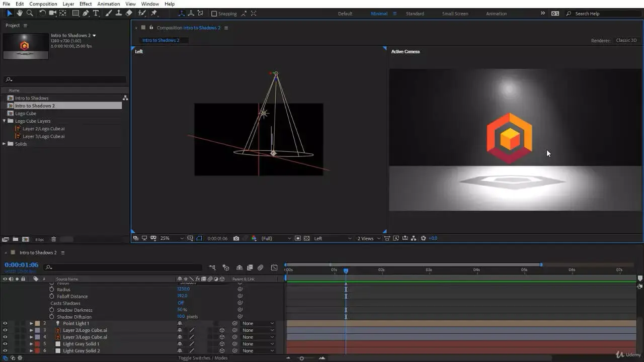Take a snapshot with the camera icon

236,238
